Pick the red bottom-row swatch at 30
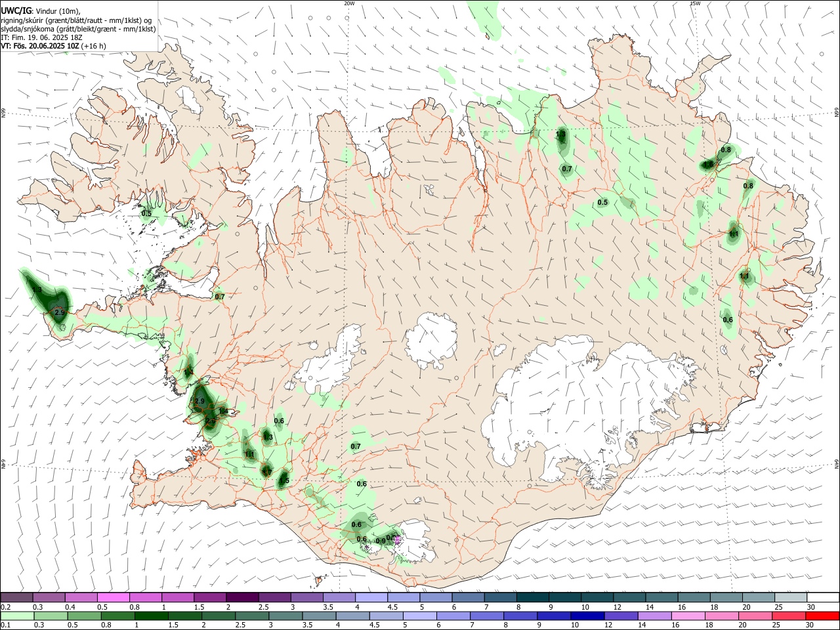The image size is (840, 630). [x=823, y=616]
